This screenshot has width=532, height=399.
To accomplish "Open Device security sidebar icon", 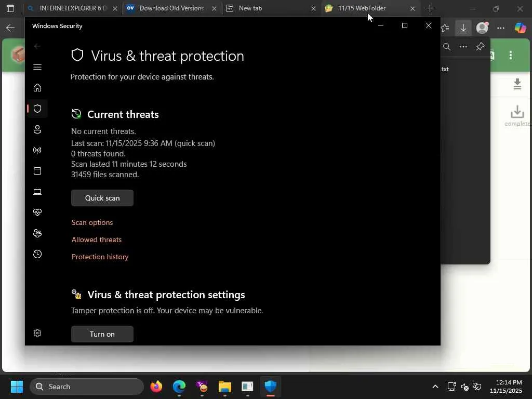I will 37,192.
